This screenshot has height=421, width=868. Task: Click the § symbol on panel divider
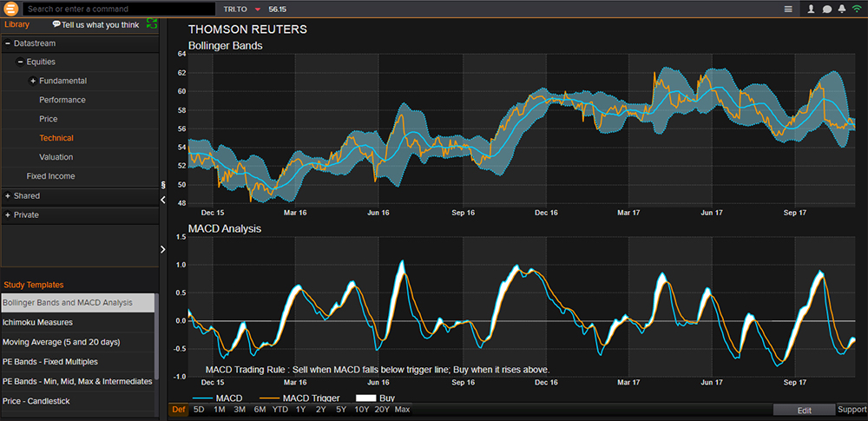(x=163, y=185)
